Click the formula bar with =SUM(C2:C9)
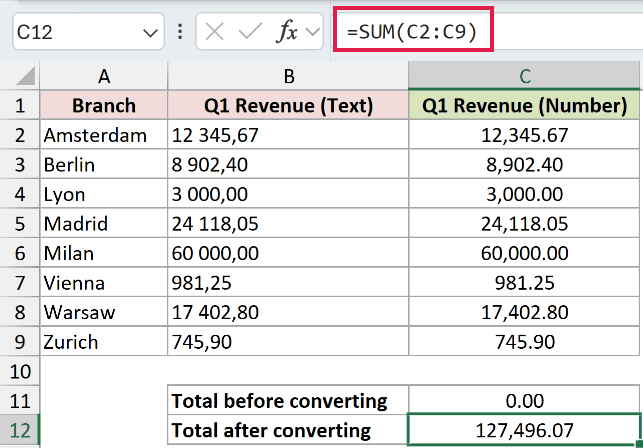 487,32
